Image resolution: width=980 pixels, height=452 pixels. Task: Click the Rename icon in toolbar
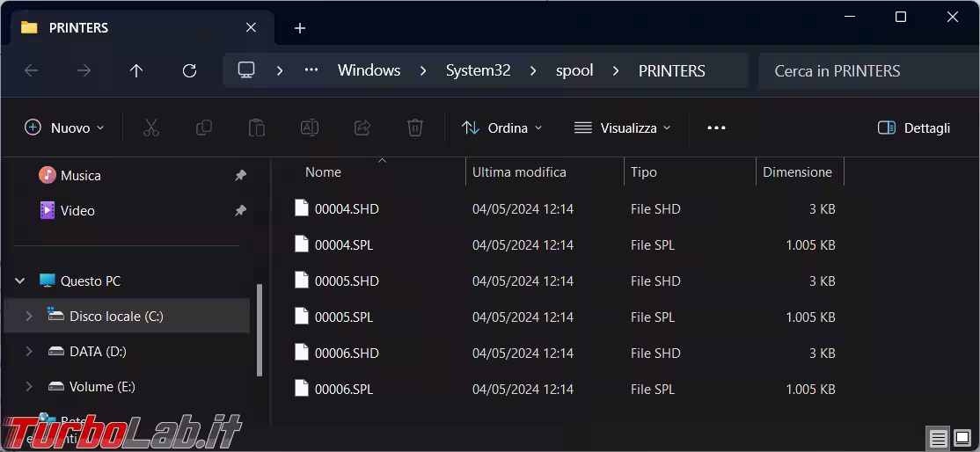point(310,128)
